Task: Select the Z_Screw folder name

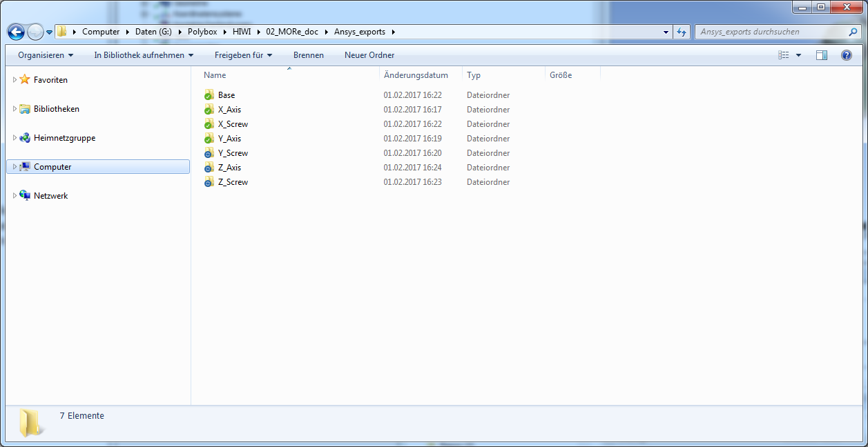Action: pyautogui.click(x=233, y=182)
